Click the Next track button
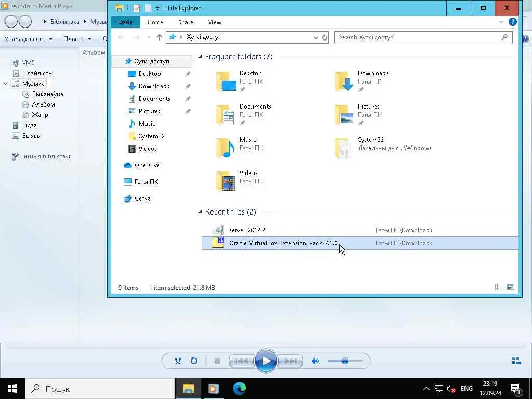 pyautogui.click(x=290, y=361)
